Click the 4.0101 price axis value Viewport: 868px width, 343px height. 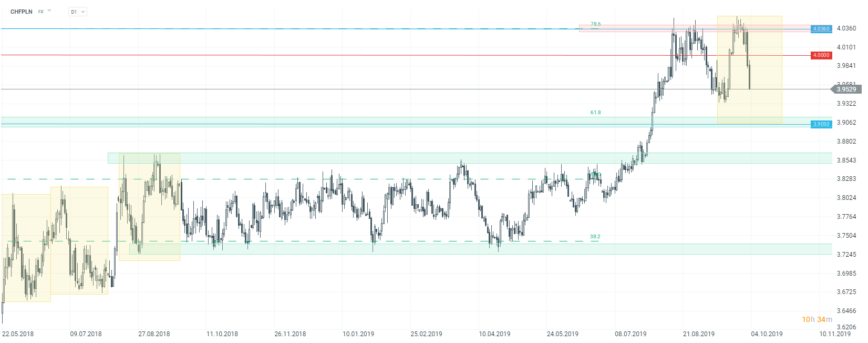click(x=846, y=47)
